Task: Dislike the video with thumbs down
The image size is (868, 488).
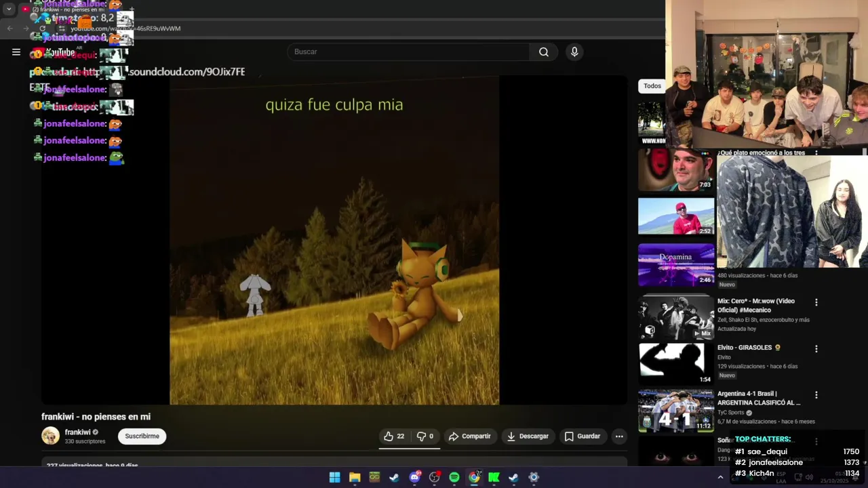Action: tap(425, 436)
